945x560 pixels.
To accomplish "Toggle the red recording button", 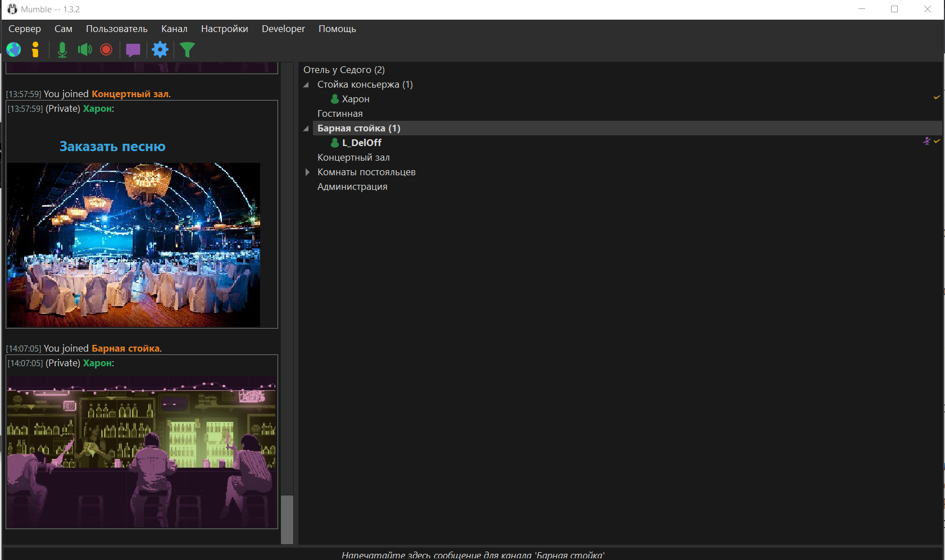I will point(106,50).
